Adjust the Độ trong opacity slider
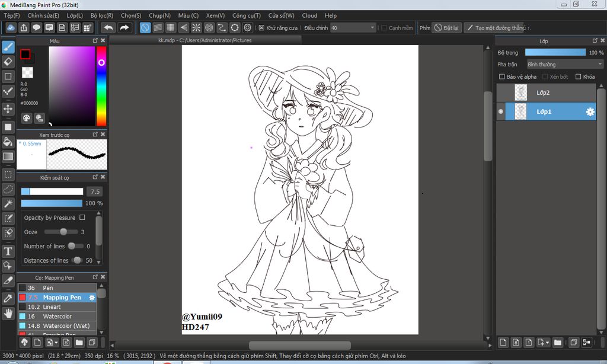This screenshot has width=607, height=364. pos(555,52)
